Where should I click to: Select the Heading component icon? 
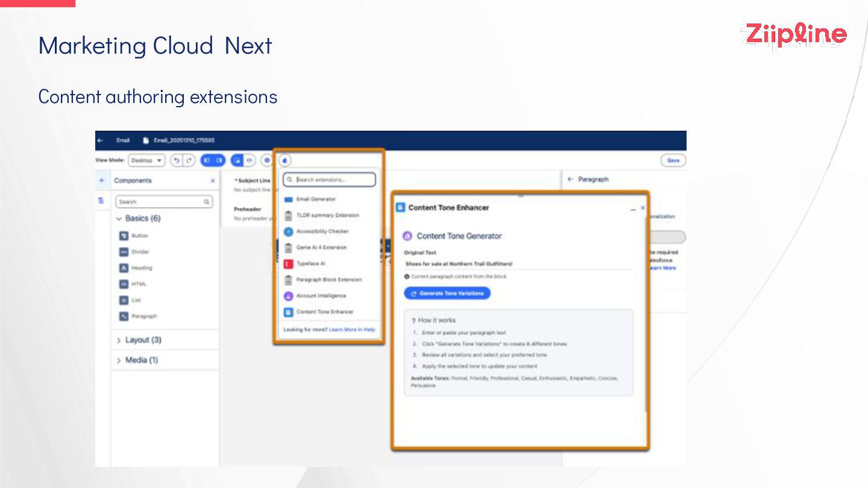[124, 268]
